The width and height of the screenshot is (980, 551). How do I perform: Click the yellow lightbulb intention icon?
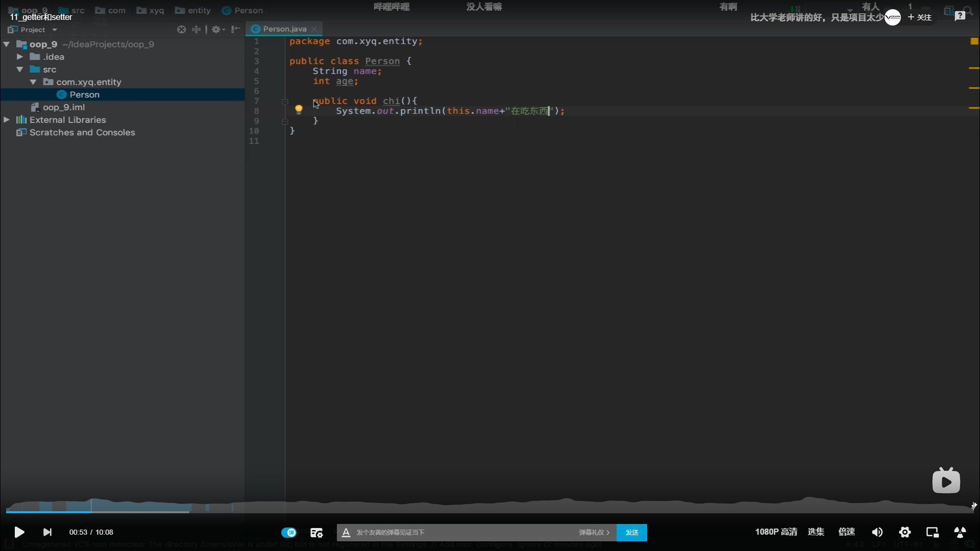coord(299,109)
